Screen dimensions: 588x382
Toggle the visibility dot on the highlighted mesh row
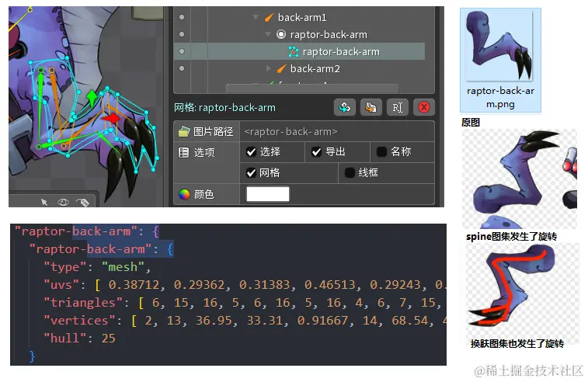click(182, 51)
